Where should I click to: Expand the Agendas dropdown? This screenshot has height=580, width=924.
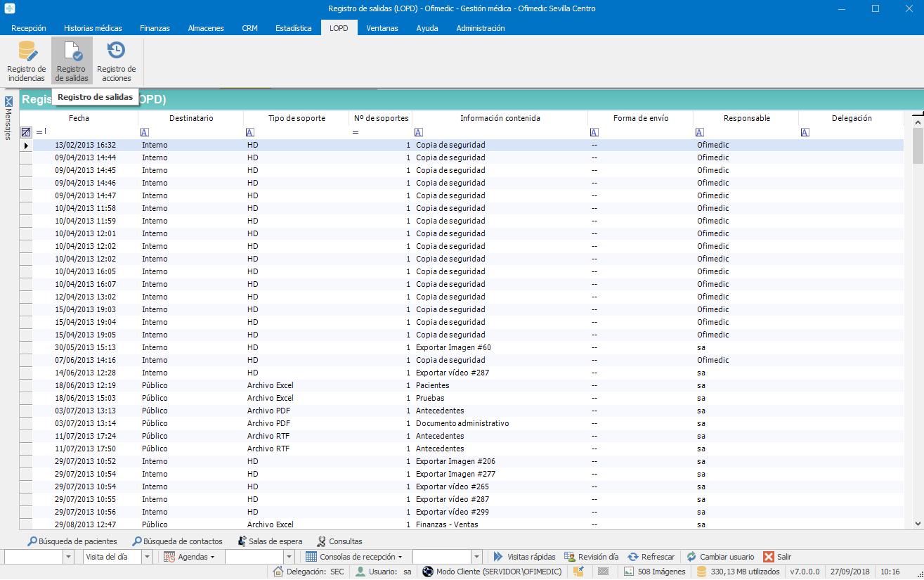191,557
